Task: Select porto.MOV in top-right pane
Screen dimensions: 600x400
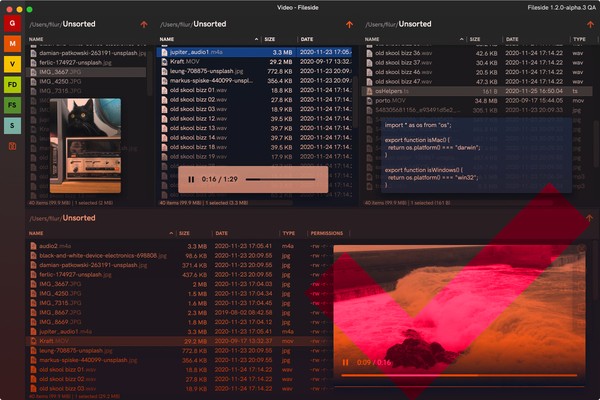Action: tap(477, 101)
